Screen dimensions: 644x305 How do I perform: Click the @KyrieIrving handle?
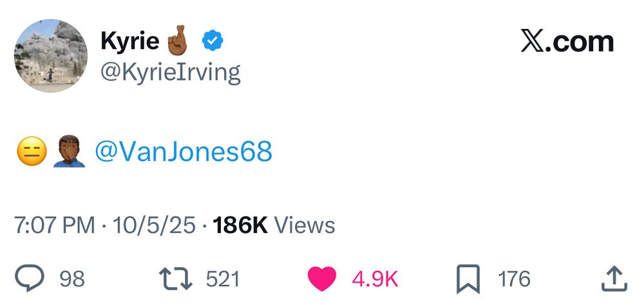click(x=170, y=73)
